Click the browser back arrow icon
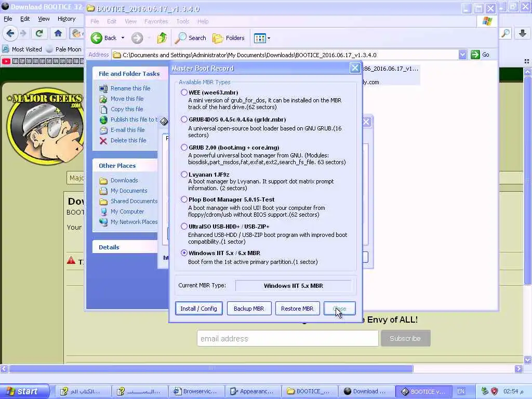The height and width of the screenshot is (399, 532). [10, 33]
